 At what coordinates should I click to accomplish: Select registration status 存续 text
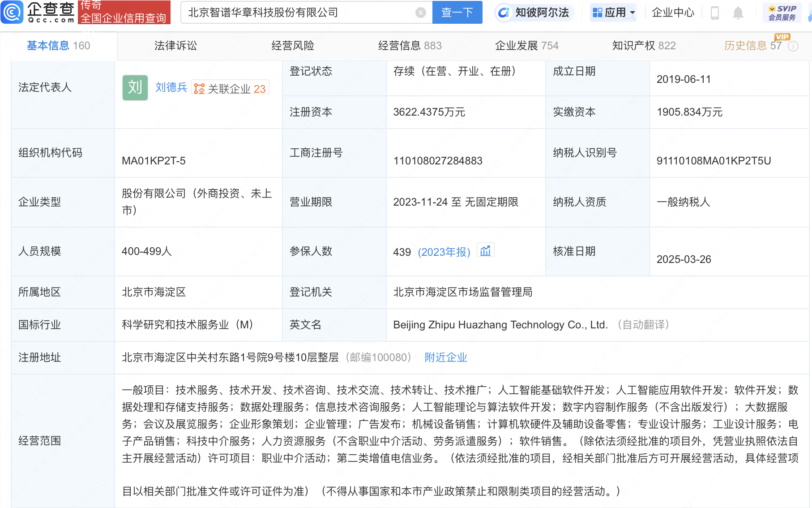[x=455, y=71]
